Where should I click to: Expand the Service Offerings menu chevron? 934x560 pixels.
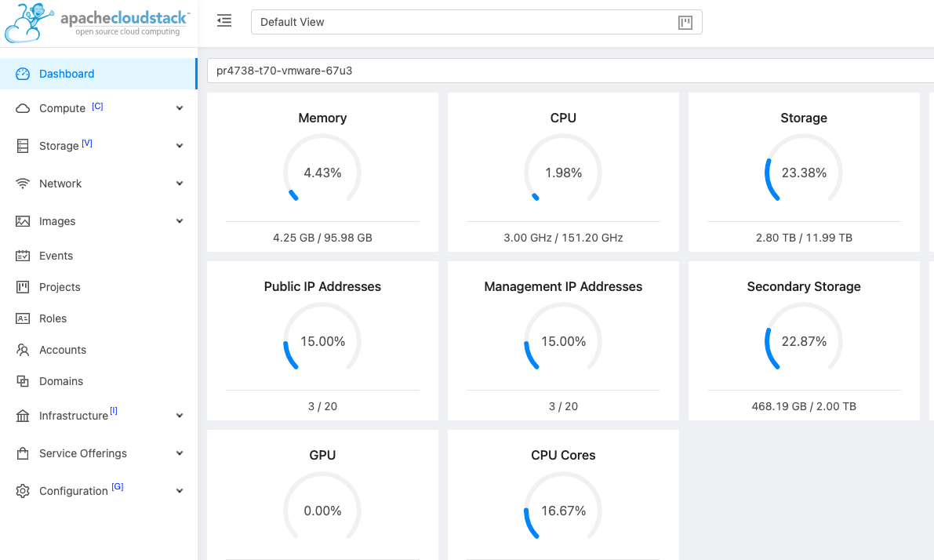click(180, 453)
